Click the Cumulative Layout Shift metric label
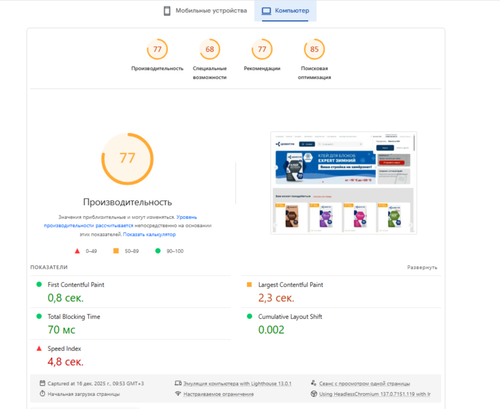Image resolution: width=500 pixels, height=409 pixels. (x=290, y=317)
